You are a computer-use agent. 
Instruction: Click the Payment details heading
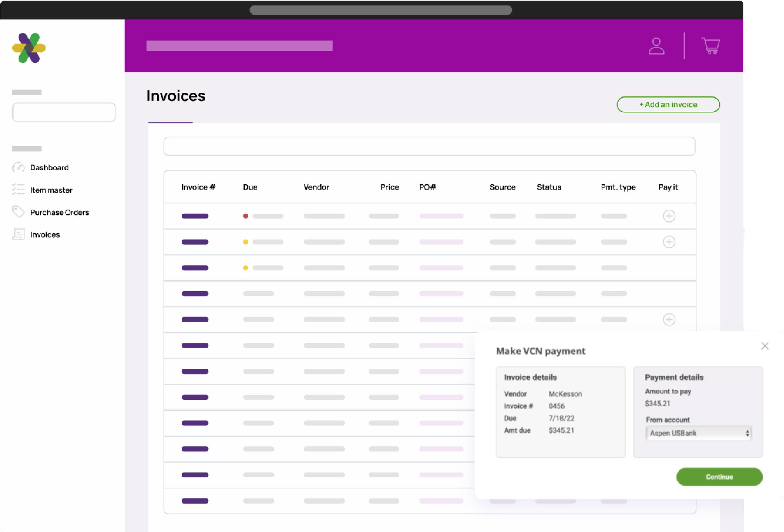pos(674,377)
